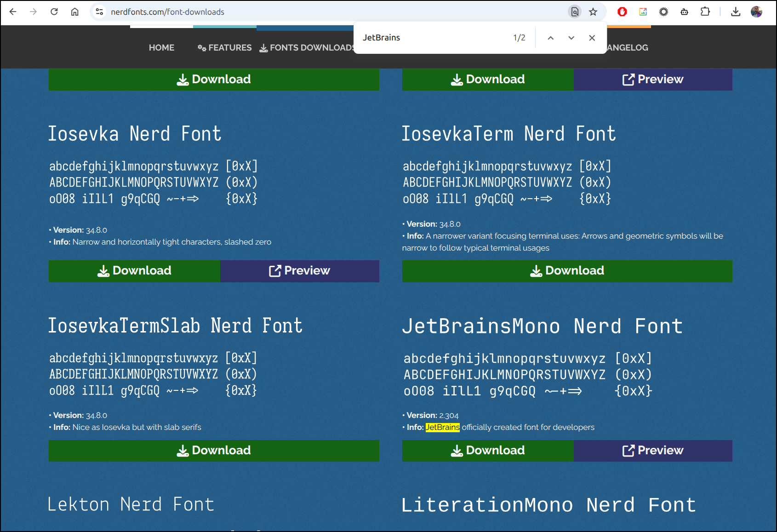Open the FEATURES menu item
Viewport: 777px width, 532px height.
click(224, 47)
